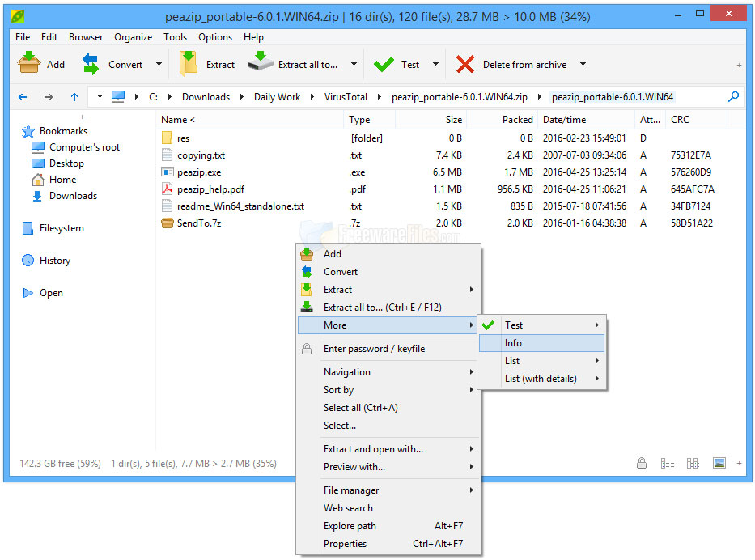Switch to small icons view in status bar
This screenshot has width=755, height=560.
693,463
